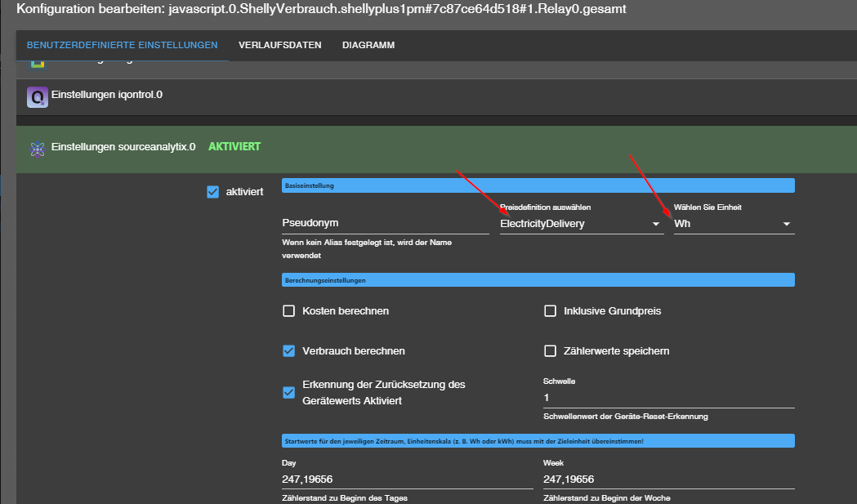Screen dimensions: 857x504
Task: Click 'Zählerstand zu Beginn der Woche' text
Action: point(607,498)
